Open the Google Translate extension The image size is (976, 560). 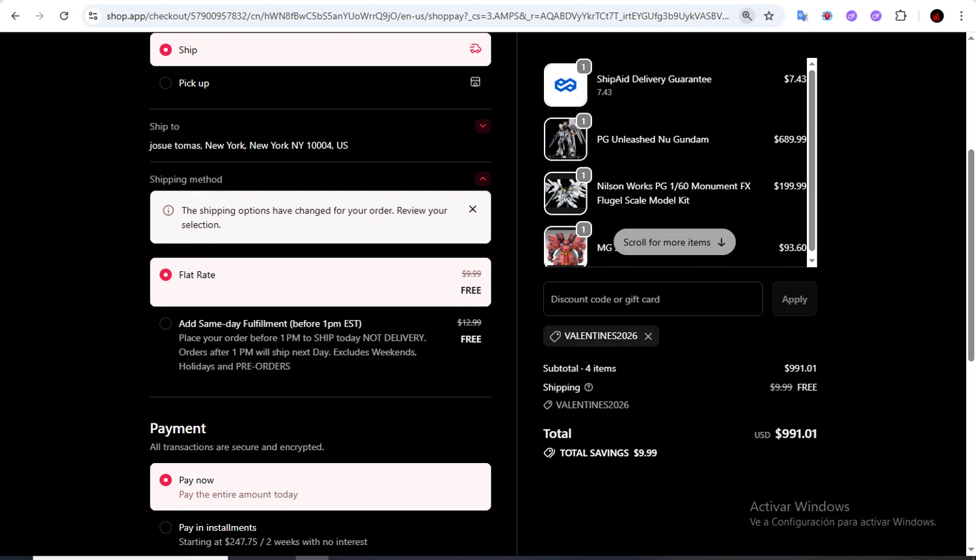pyautogui.click(x=803, y=16)
